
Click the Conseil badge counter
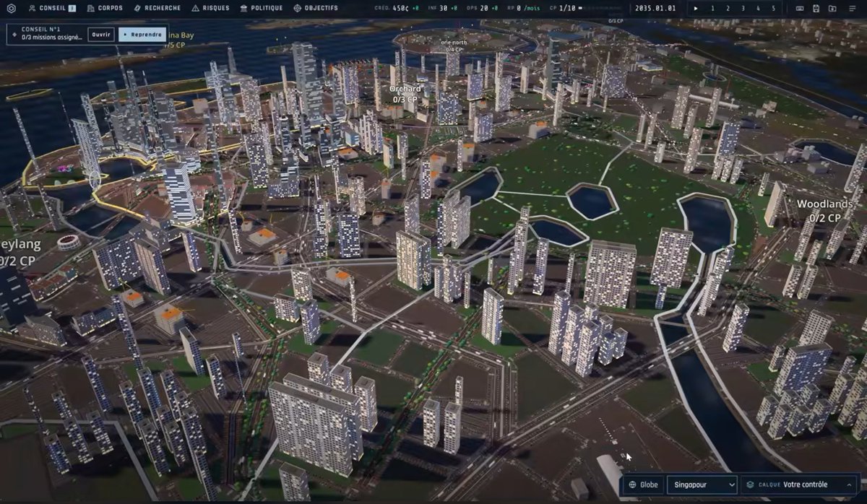(72, 8)
